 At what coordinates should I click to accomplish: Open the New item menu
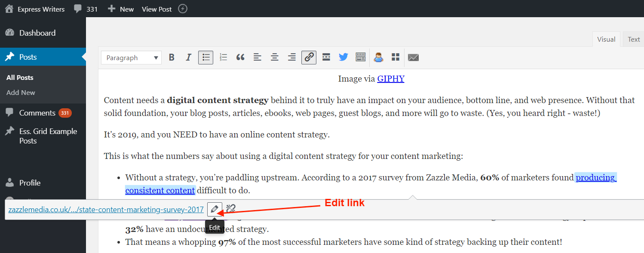click(120, 9)
